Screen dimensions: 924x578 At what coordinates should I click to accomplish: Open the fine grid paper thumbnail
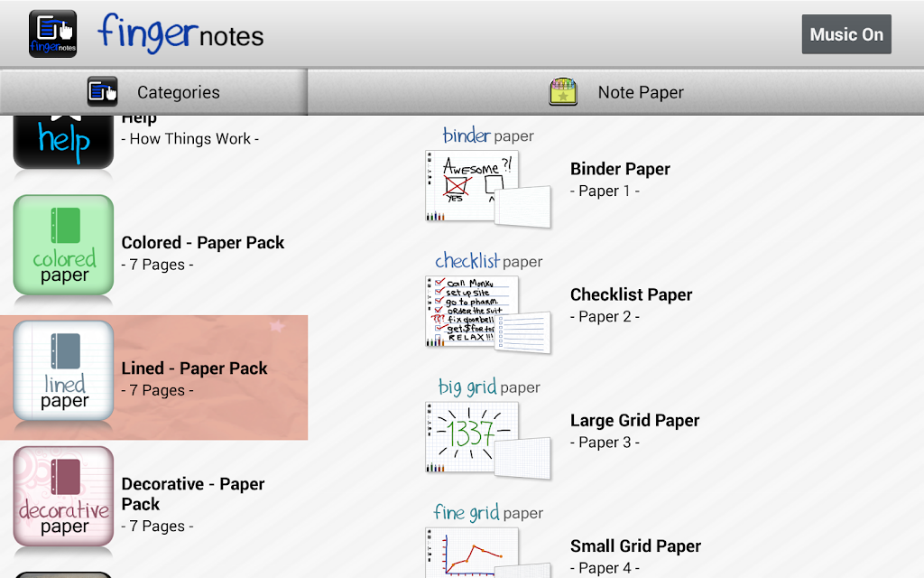[x=488, y=553]
